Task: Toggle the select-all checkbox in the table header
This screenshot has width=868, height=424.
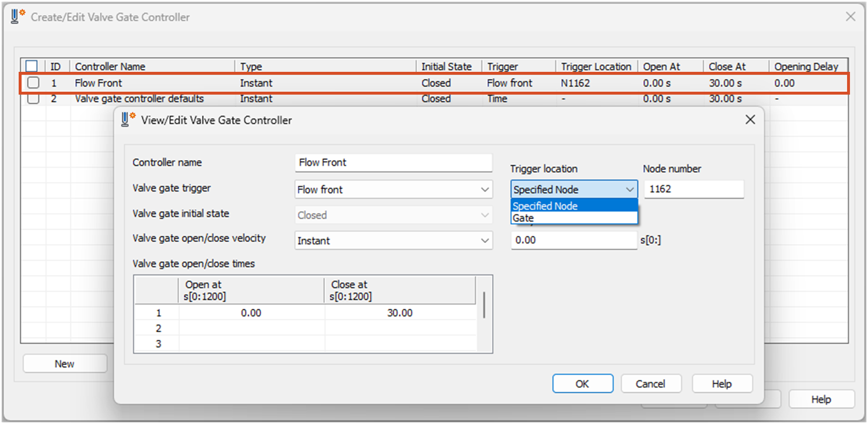Action: [32, 66]
